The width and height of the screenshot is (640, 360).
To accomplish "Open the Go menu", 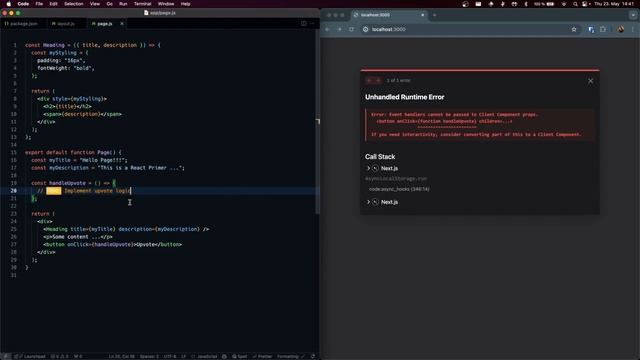I will (x=109, y=4).
